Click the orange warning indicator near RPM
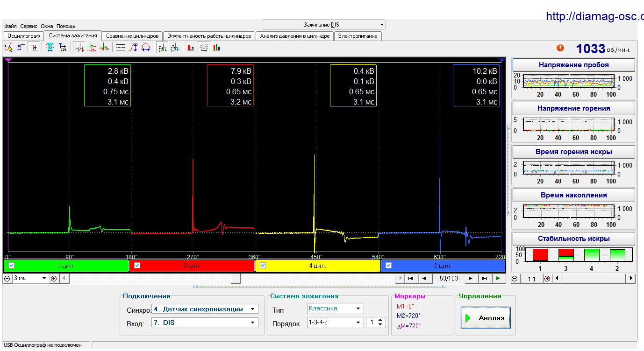The image size is (644, 351). pyautogui.click(x=560, y=48)
